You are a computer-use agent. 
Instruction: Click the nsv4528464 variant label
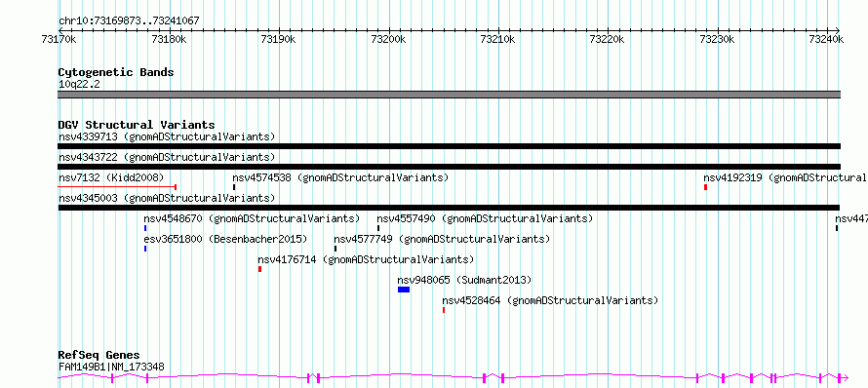click(x=550, y=300)
